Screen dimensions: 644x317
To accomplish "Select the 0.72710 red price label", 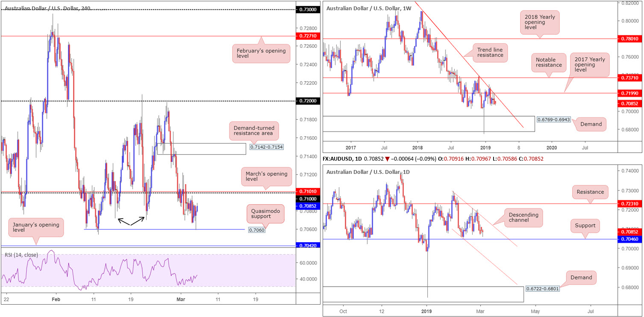I will pos(307,37).
